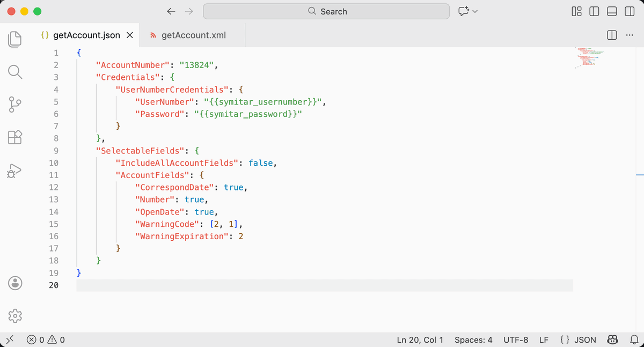Open the Manage settings gear
The height and width of the screenshot is (347, 644).
pyautogui.click(x=15, y=316)
